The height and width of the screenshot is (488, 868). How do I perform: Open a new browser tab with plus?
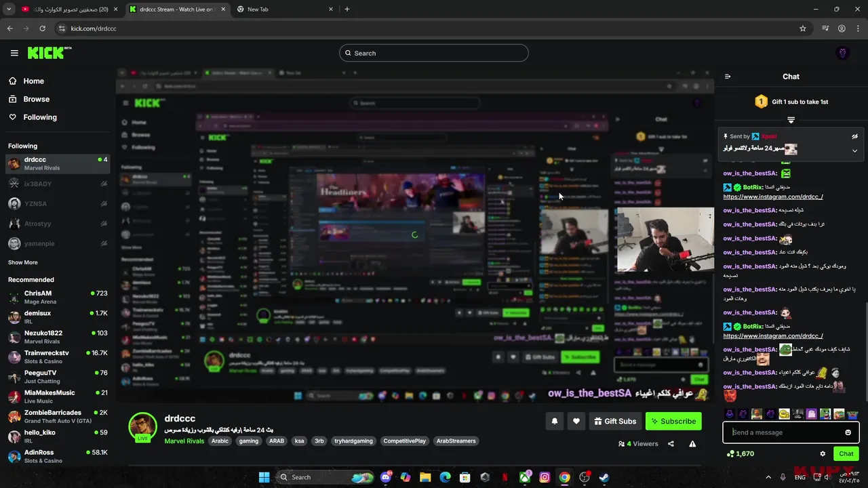pos(347,9)
